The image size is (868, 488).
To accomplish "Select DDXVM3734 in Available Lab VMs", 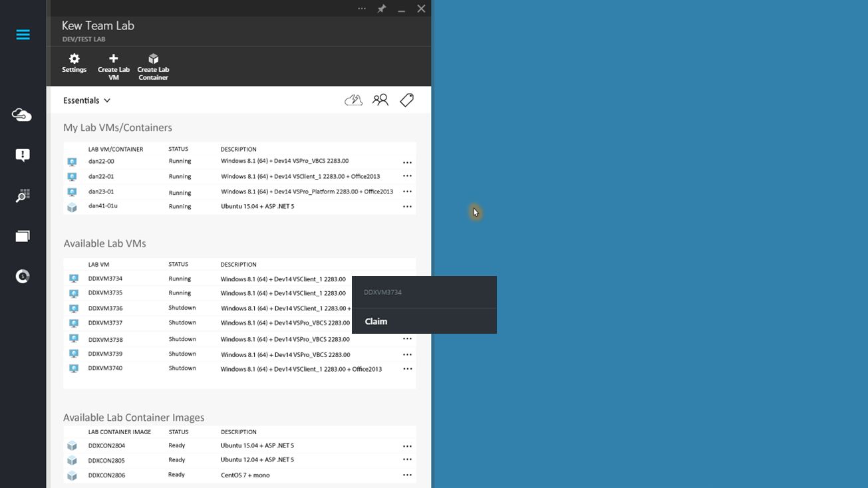I will point(105,279).
